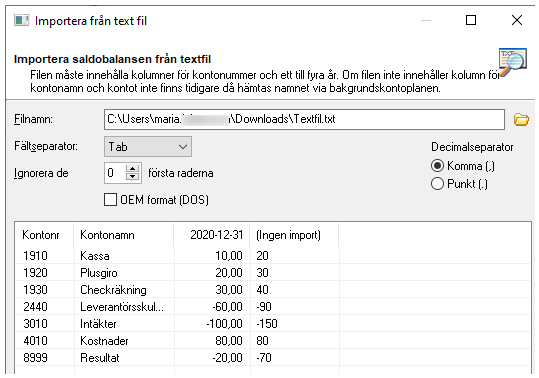Viewport: 539px width, 378px height.
Task: Click the Filnamn path input field
Action: pos(304,119)
